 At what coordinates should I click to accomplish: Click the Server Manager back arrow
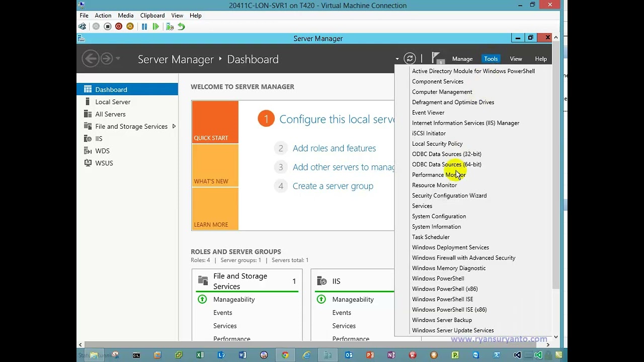pyautogui.click(x=91, y=59)
